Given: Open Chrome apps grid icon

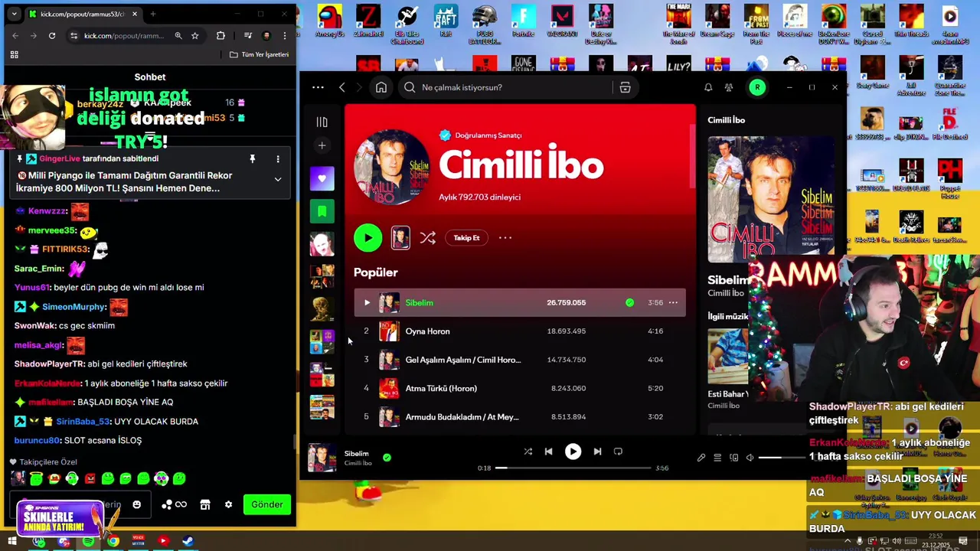Looking at the screenshot, I should tap(14, 54).
